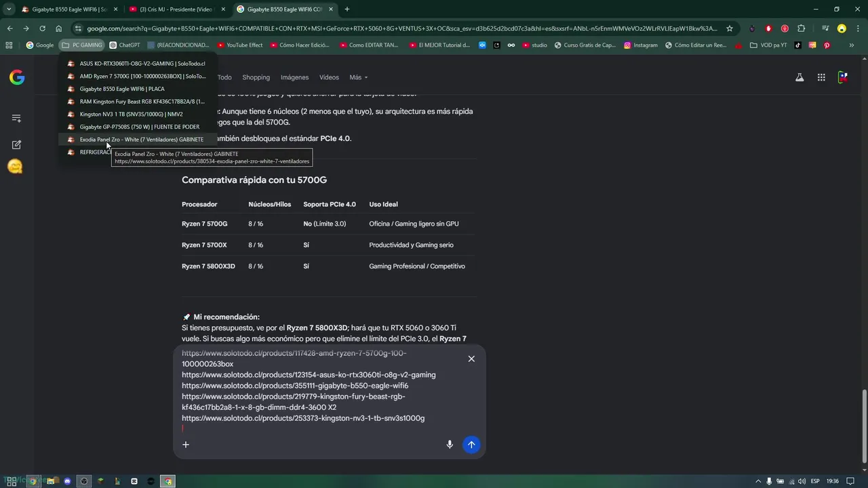The image size is (868, 488).
Task: Open the bookmarks apps grid icon
Action: click(x=9, y=45)
